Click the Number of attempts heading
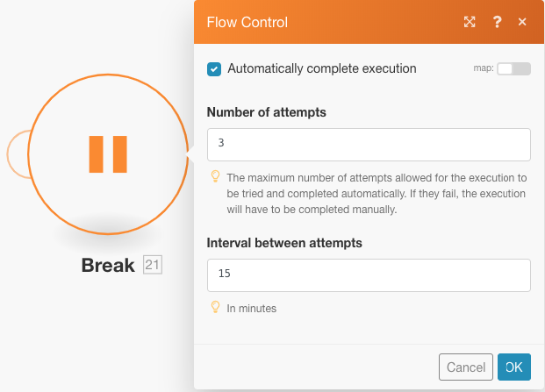The height and width of the screenshot is (392, 545). [x=267, y=112]
